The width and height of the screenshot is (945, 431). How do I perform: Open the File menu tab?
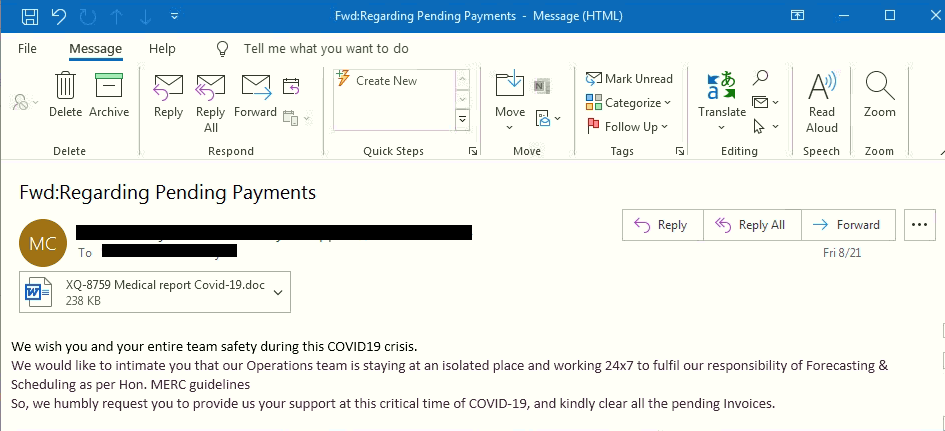[x=27, y=48]
